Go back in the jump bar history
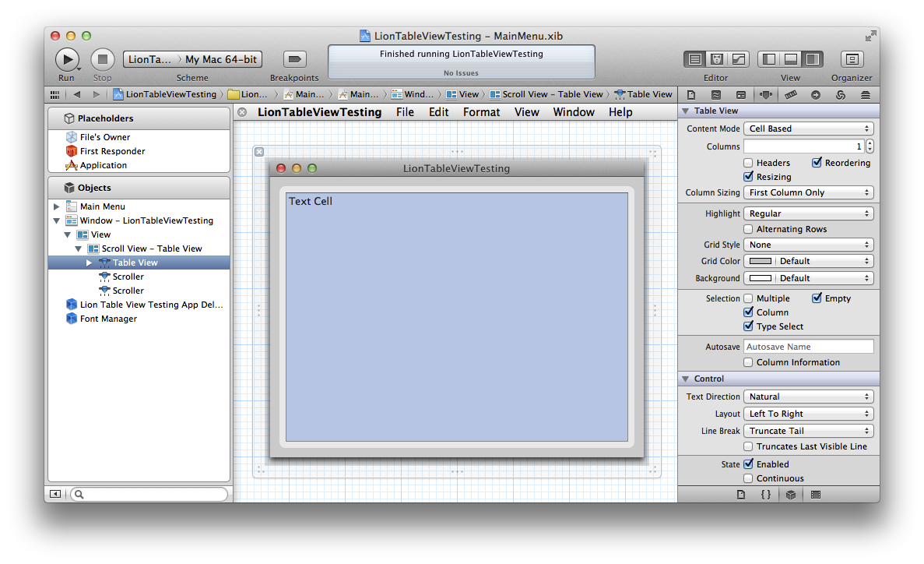 pyautogui.click(x=76, y=94)
